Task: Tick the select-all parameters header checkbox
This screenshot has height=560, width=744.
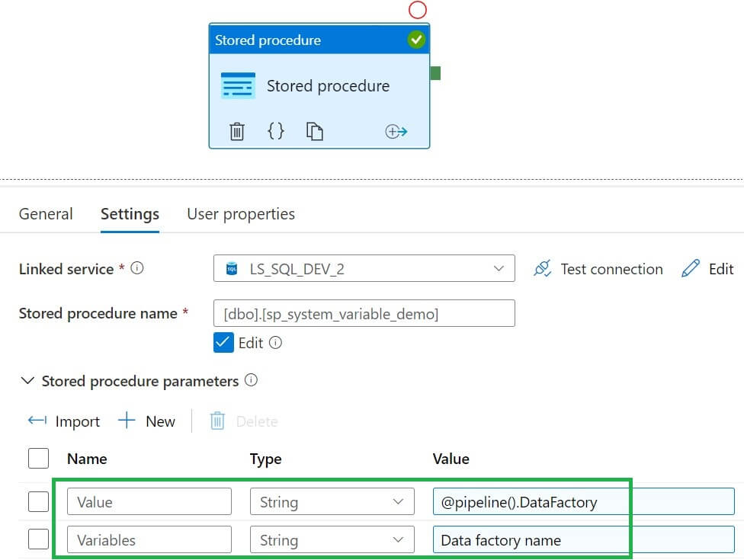Action: (x=38, y=458)
